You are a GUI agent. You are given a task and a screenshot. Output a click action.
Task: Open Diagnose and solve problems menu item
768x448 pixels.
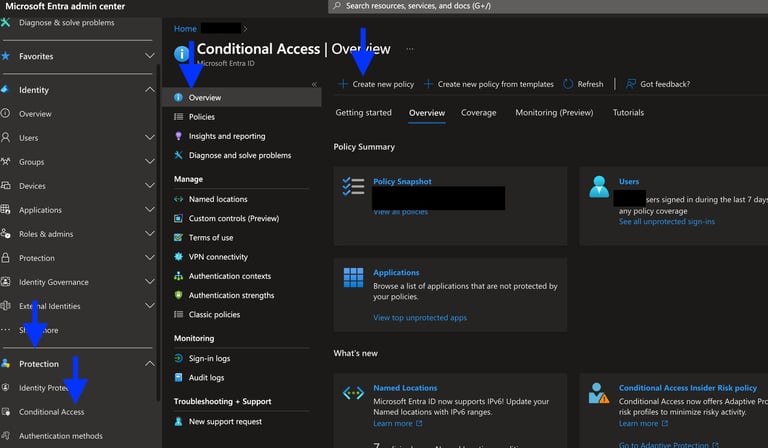[x=242, y=155]
